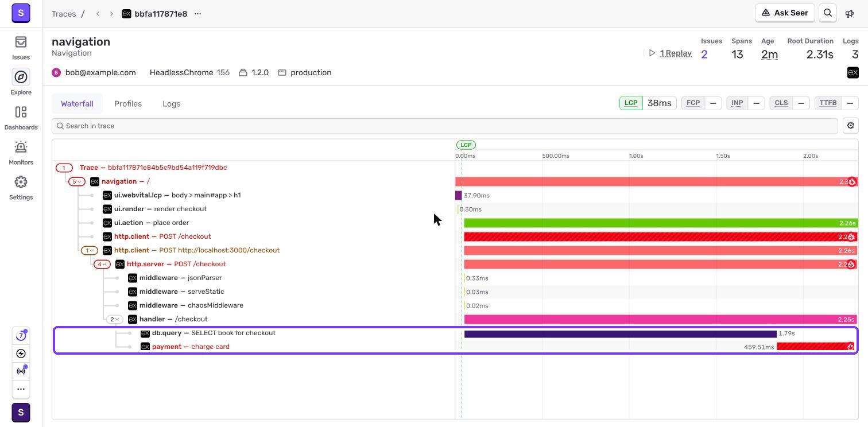Collapse handler /checkout with 2 children
Viewport: 868px width, 427px height.
point(114,319)
